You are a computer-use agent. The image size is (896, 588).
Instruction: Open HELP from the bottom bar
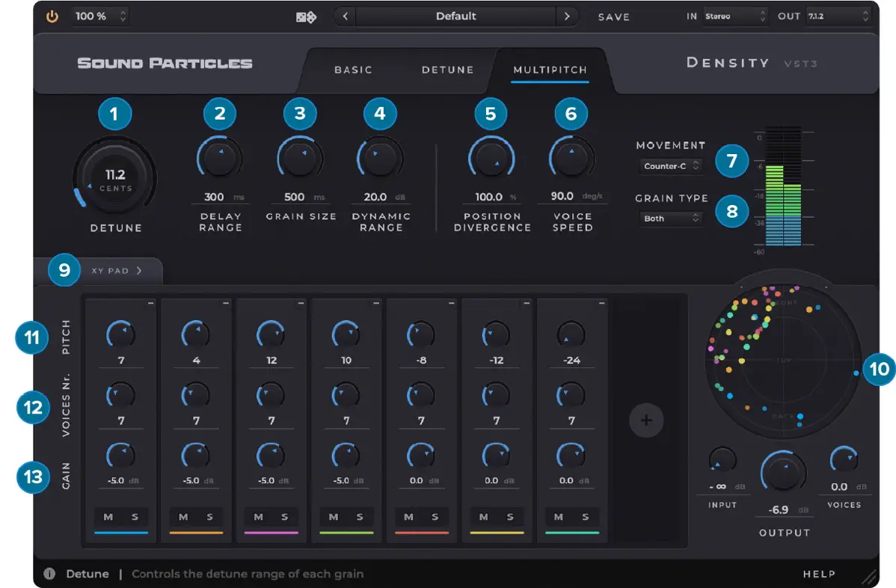pos(819,574)
